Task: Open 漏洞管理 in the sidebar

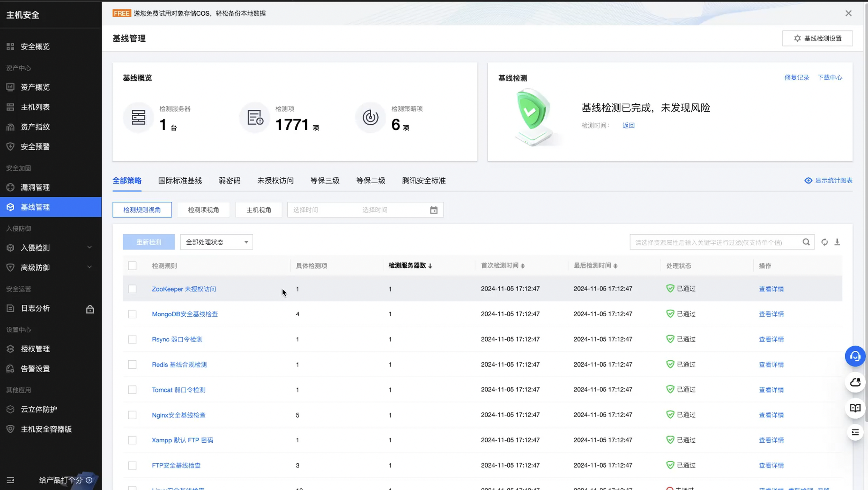Action: [35, 187]
